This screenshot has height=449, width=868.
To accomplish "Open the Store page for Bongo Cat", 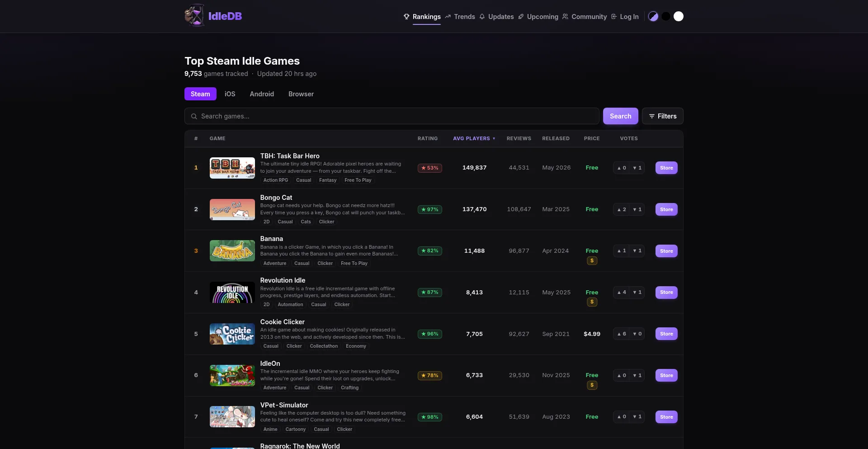I will pos(666,209).
